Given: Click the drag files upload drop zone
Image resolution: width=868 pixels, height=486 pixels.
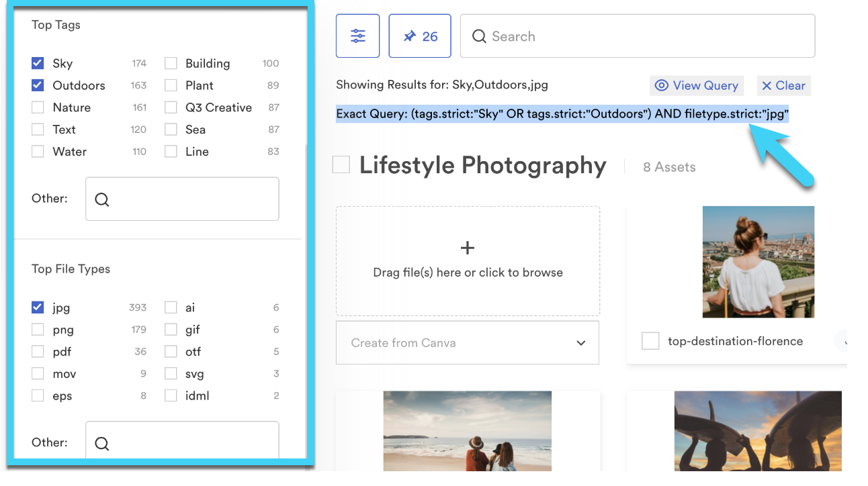Looking at the screenshot, I should pos(468,261).
